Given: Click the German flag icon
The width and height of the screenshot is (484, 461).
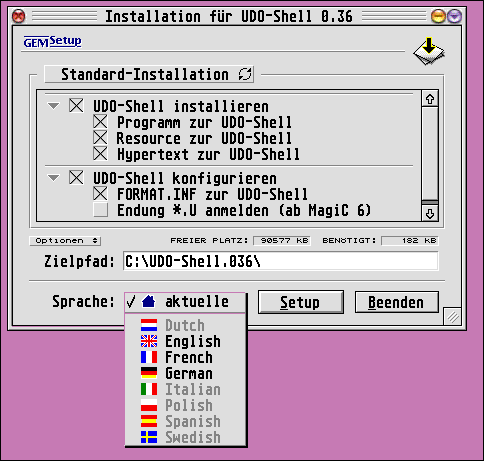Looking at the screenshot, I should (x=149, y=373).
